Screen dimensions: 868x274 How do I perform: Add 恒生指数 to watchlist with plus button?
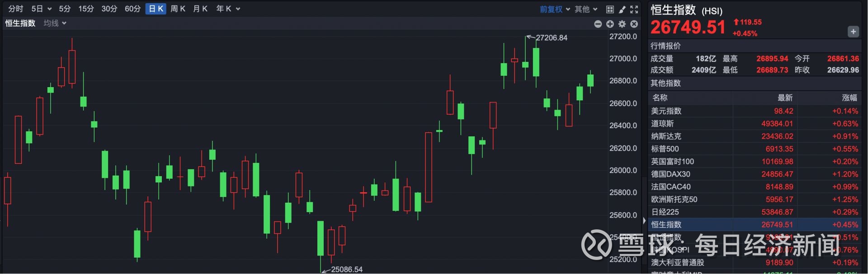click(853, 32)
